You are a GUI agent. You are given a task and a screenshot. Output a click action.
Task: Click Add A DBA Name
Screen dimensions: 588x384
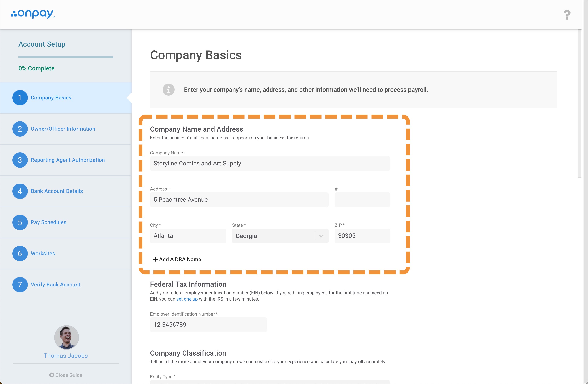point(177,259)
